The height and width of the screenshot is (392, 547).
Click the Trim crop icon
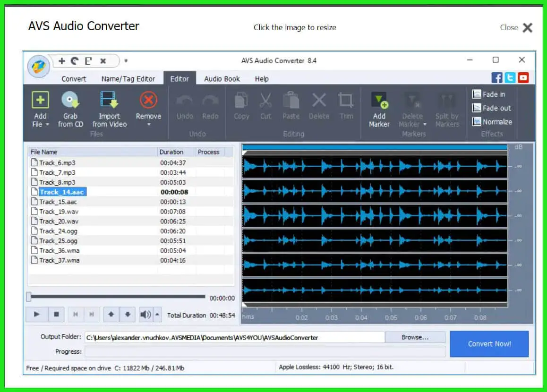point(346,101)
